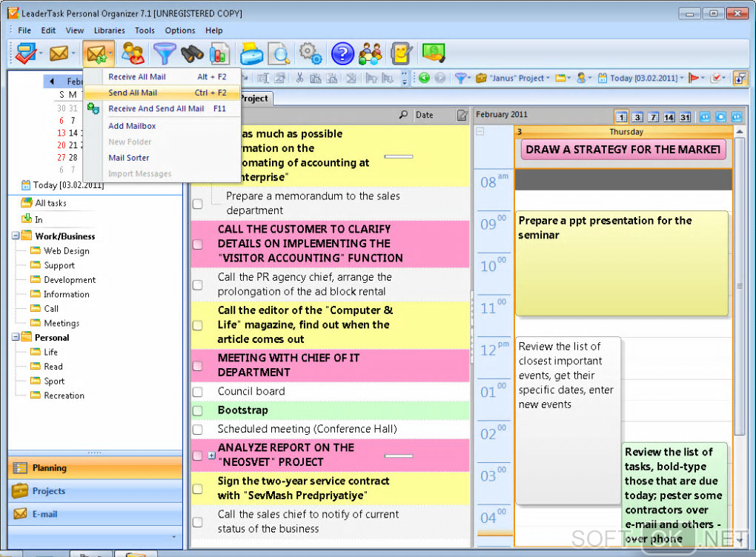
Task: Open the All tasks list
Action: [44, 203]
